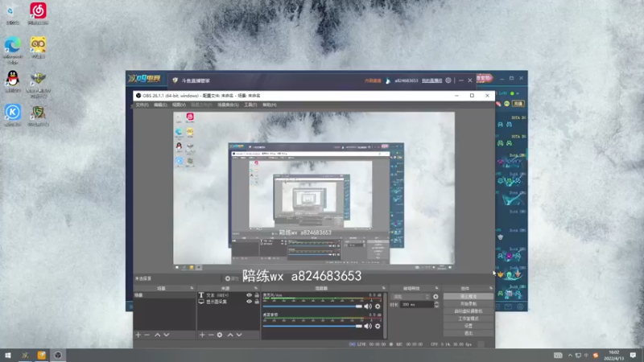Click the Exit button in Controls panel
The height and width of the screenshot is (362, 644).
click(469, 333)
